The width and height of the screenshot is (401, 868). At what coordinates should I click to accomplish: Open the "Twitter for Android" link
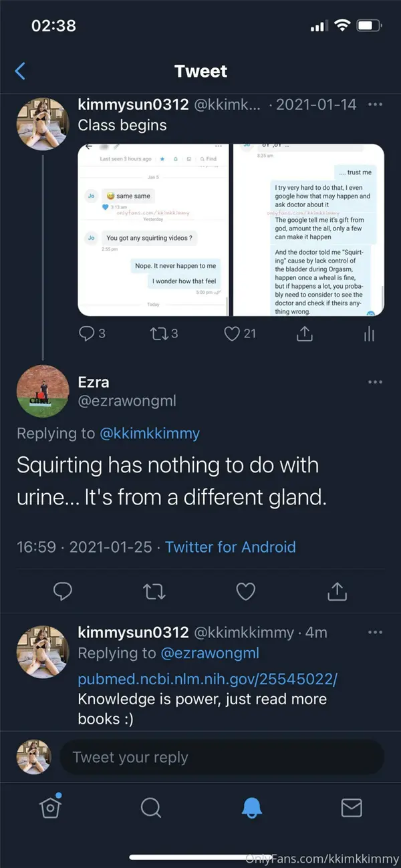pos(231,547)
